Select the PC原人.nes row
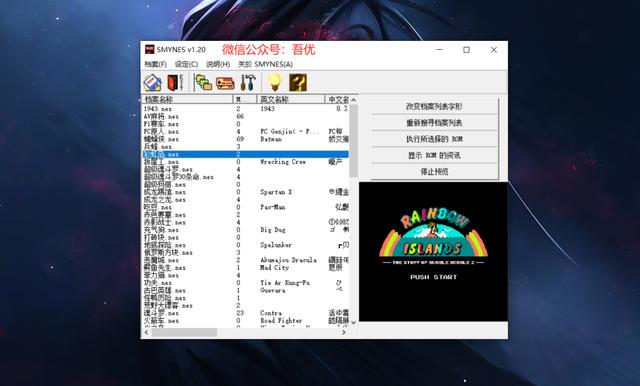Image resolution: width=640 pixels, height=386 pixels. tap(246, 131)
